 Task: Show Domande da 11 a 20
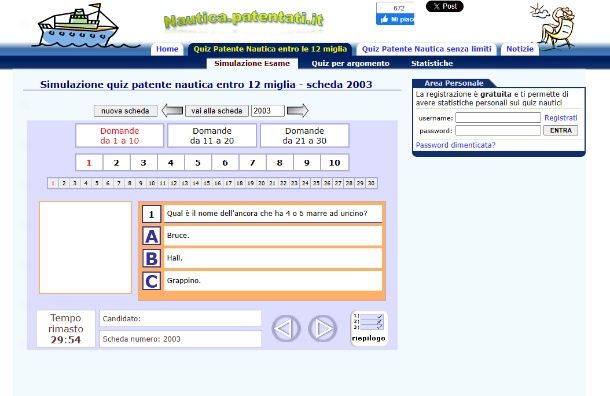212,136
